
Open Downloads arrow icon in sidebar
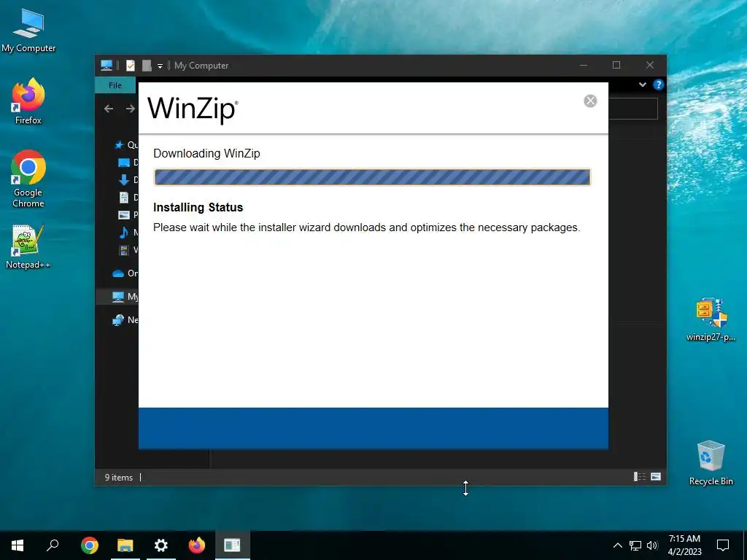(x=124, y=180)
